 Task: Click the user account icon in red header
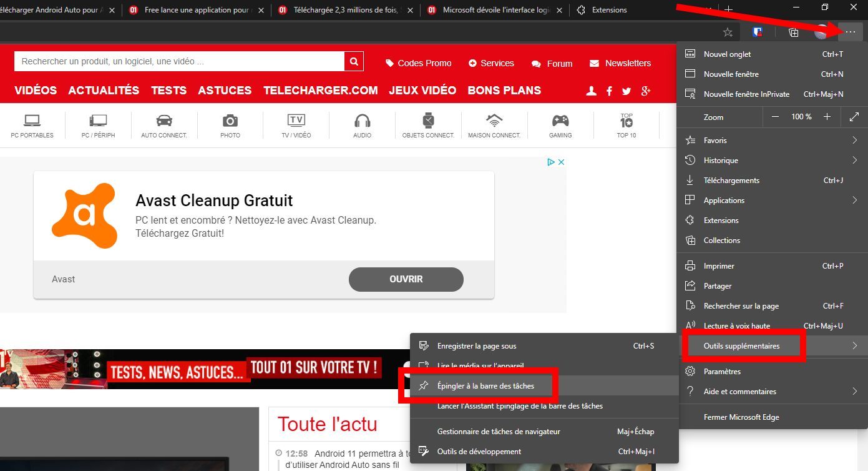[x=592, y=91]
